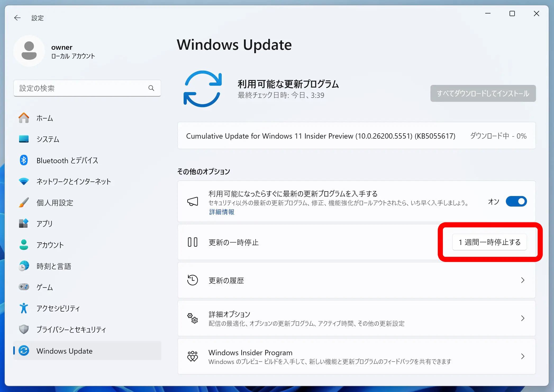Click the owner profile avatar

click(29, 51)
